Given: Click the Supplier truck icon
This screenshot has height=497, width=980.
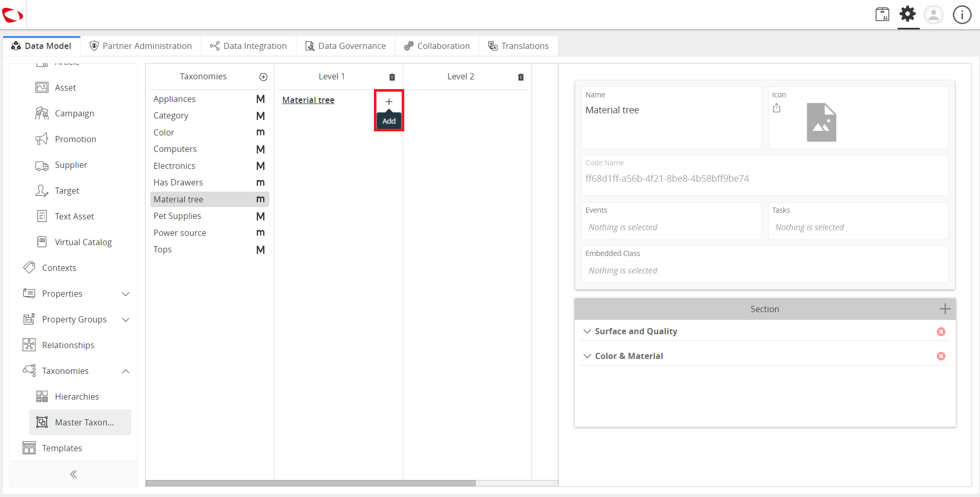Looking at the screenshot, I should 42,165.
